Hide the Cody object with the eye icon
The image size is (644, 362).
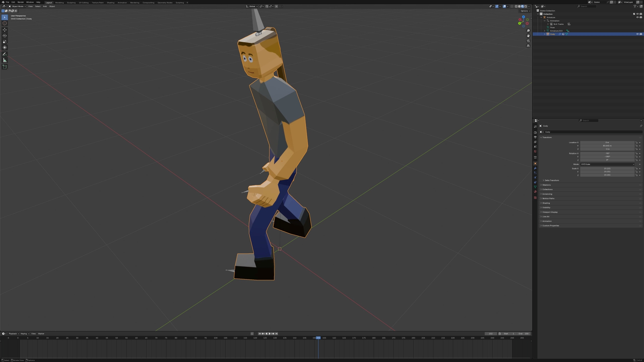pos(637,34)
